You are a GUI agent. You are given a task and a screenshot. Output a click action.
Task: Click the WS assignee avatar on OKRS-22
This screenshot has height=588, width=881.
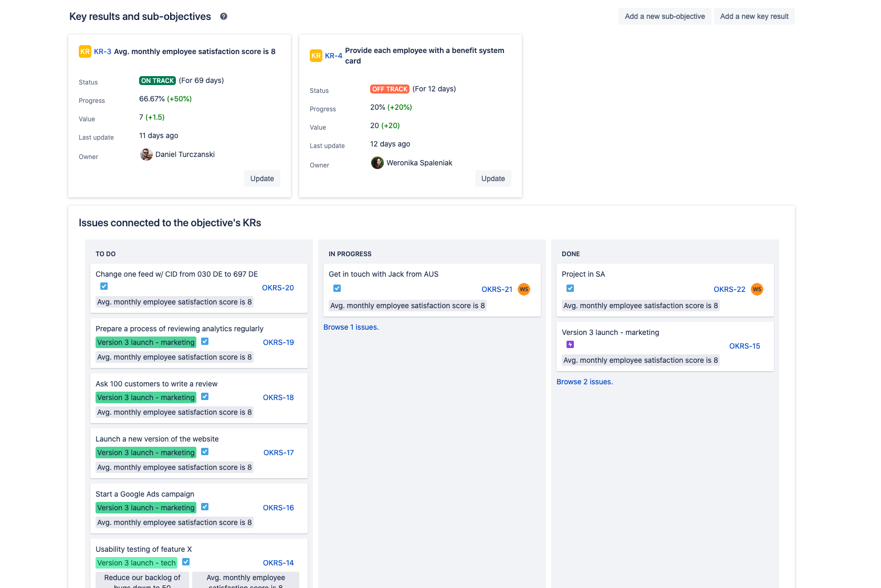tap(757, 289)
